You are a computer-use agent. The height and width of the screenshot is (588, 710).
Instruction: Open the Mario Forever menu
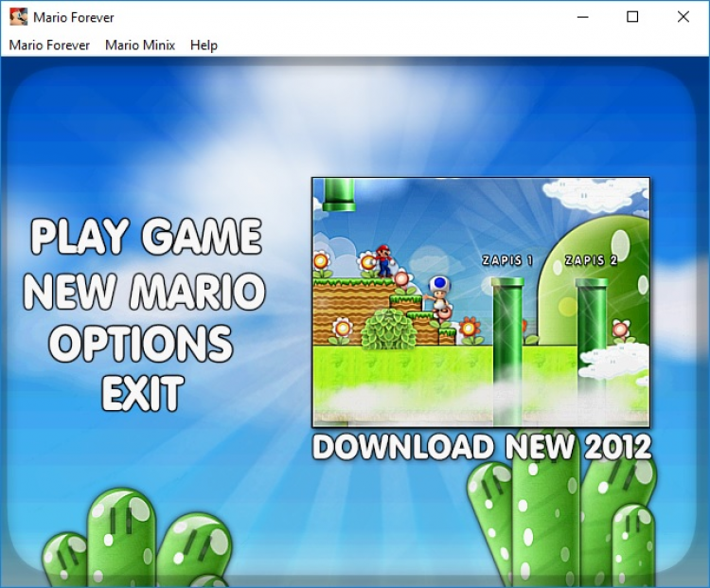(x=49, y=45)
